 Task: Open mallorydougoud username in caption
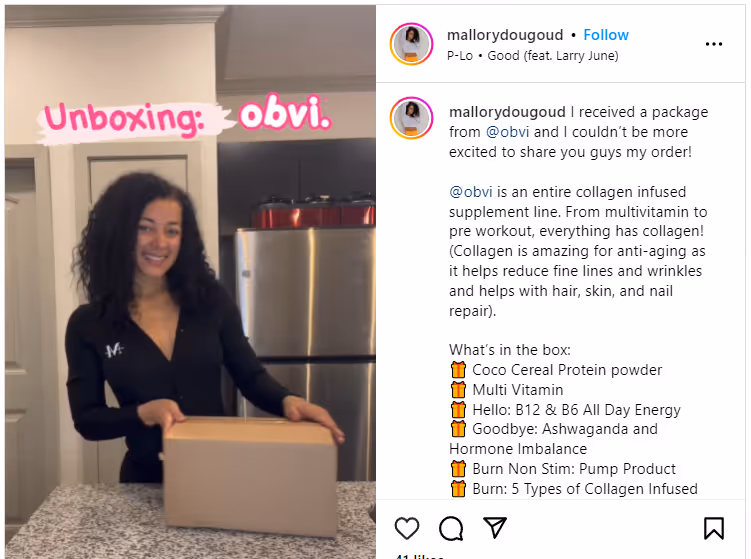[x=507, y=112]
